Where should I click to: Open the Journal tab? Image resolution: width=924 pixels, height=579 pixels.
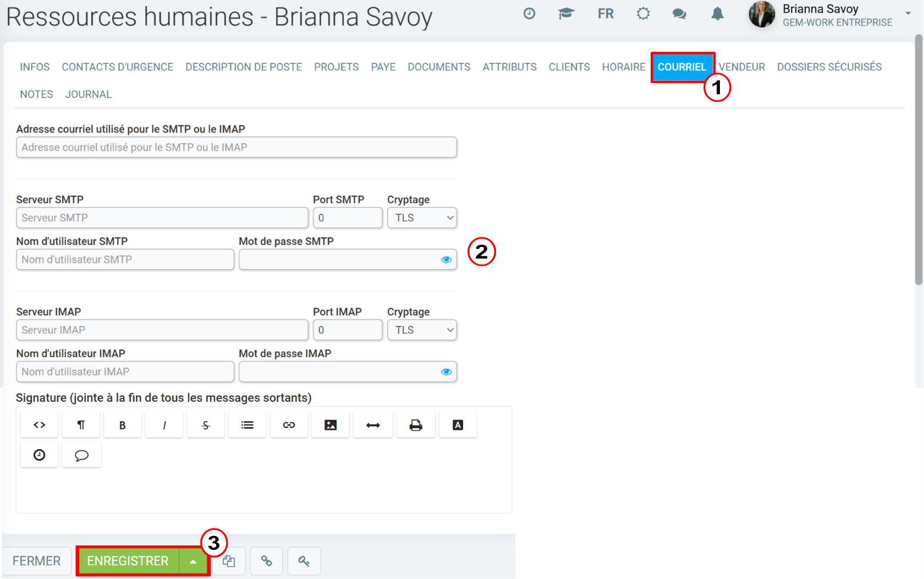click(88, 95)
